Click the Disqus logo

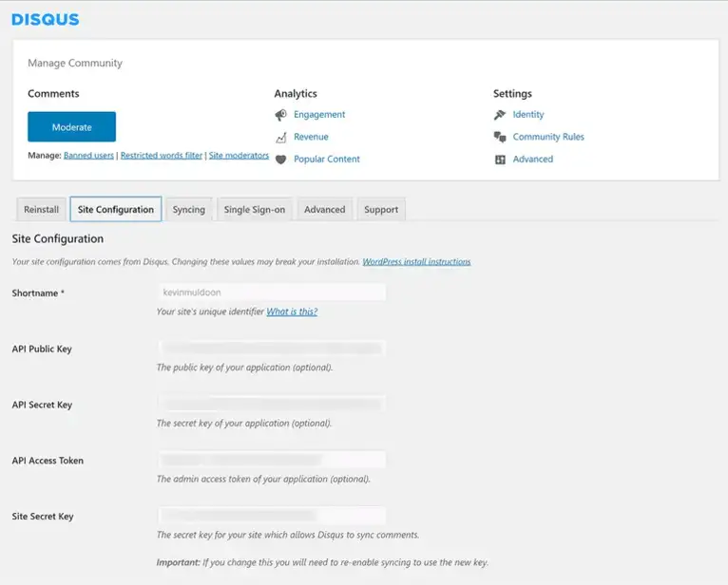tap(46, 20)
